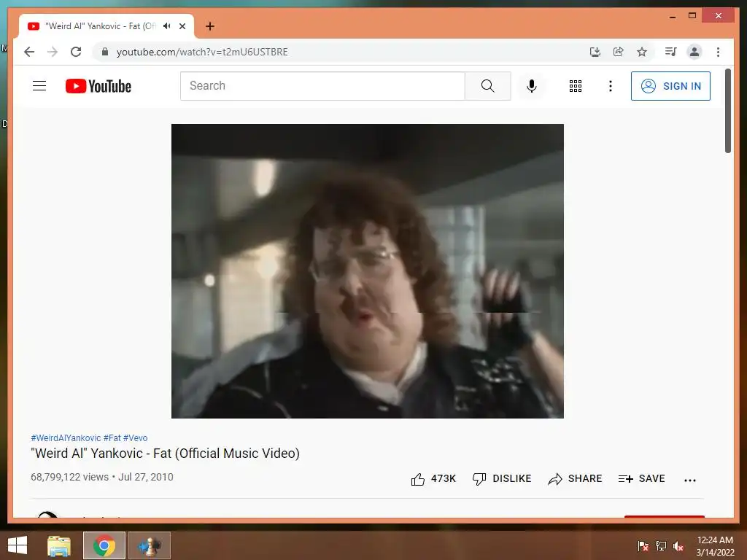Open the Action Center flag icon
The image size is (747, 560).
click(x=643, y=545)
